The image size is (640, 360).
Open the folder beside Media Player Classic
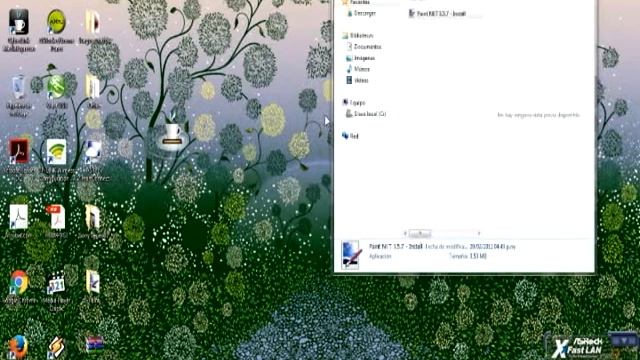click(x=93, y=282)
